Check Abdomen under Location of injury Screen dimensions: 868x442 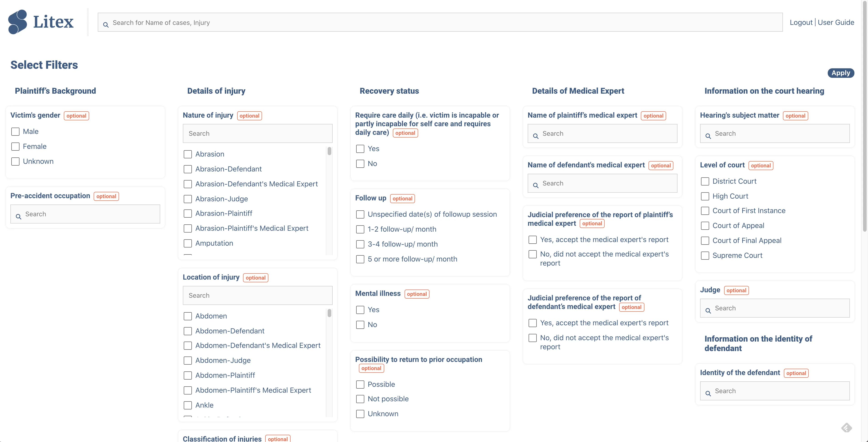188,316
